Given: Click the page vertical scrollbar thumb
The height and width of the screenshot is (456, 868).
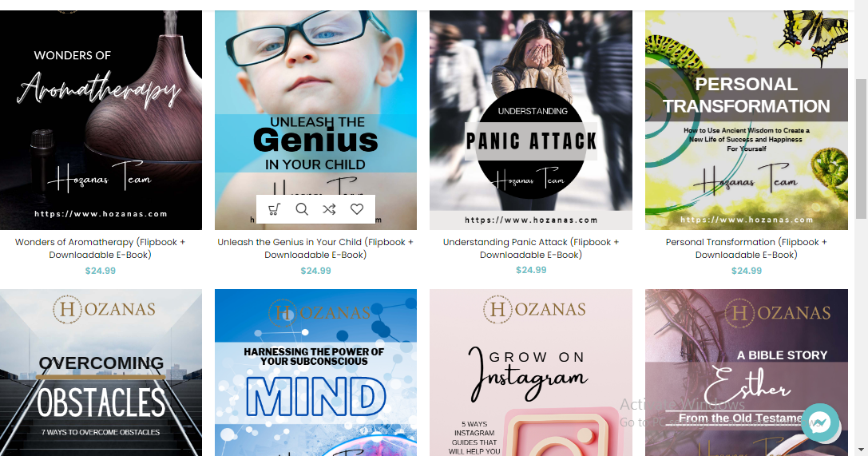Looking at the screenshot, I should click(862, 149).
